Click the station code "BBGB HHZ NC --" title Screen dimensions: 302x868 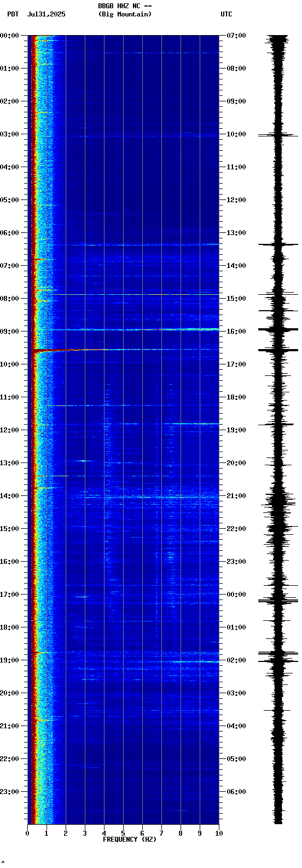point(125,6)
